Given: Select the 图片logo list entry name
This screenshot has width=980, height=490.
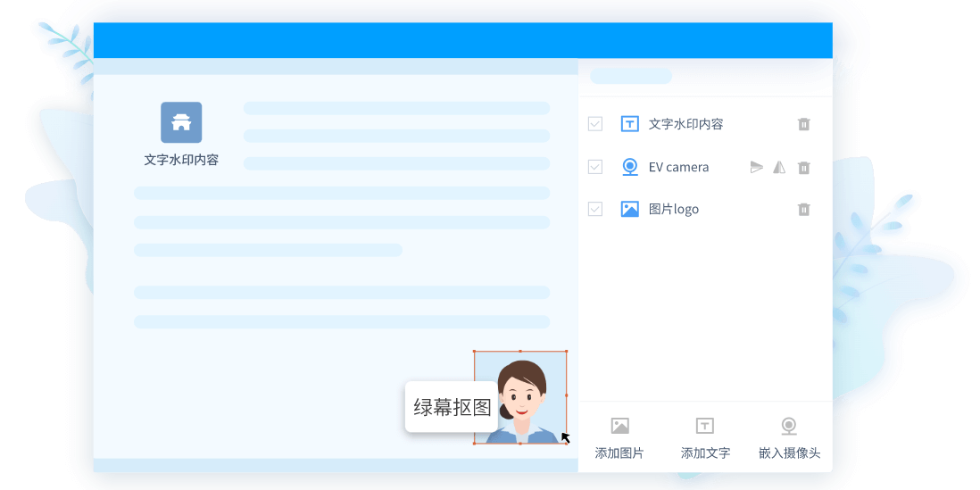Looking at the screenshot, I should click(x=673, y=209).
